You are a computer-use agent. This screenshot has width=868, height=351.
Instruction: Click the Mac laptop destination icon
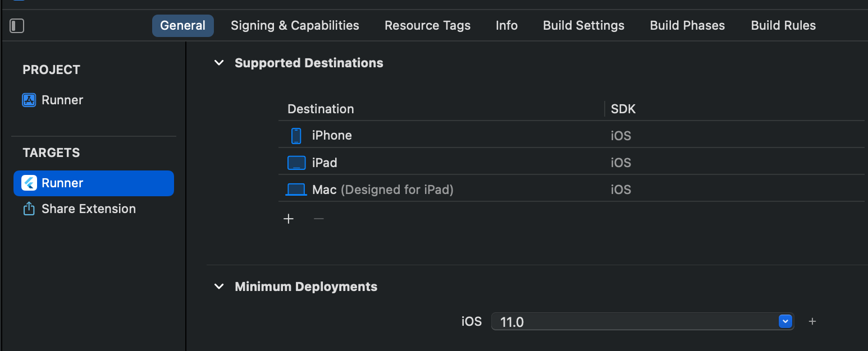296,190
